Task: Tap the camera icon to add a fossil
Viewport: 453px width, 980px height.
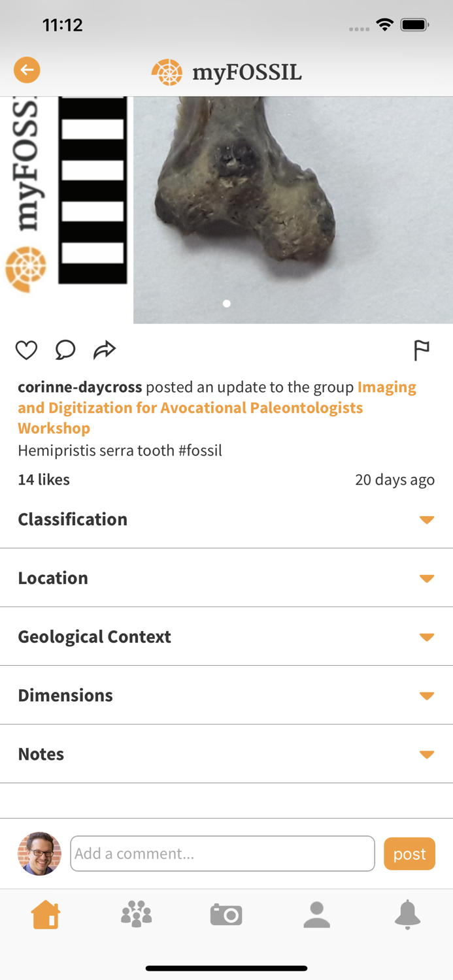Action: coord(226,915)
